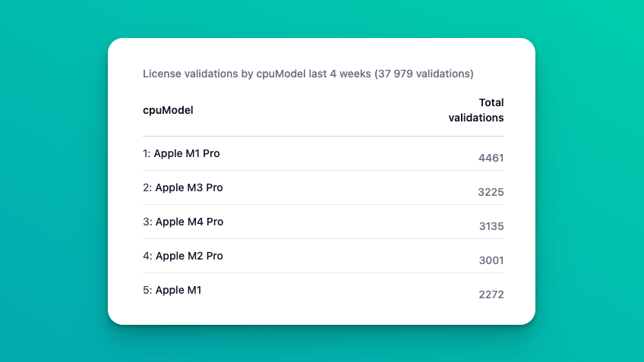The width and height of the screenshot is (644, 362).
Task: Click the Total validations column header
Action: pyautogui.click(x=476, y=110)
